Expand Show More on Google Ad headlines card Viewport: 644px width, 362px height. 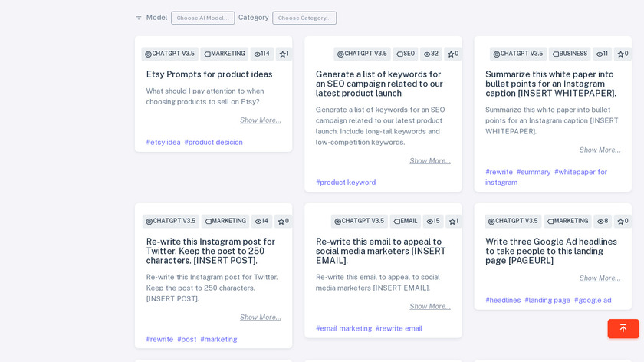600,278
